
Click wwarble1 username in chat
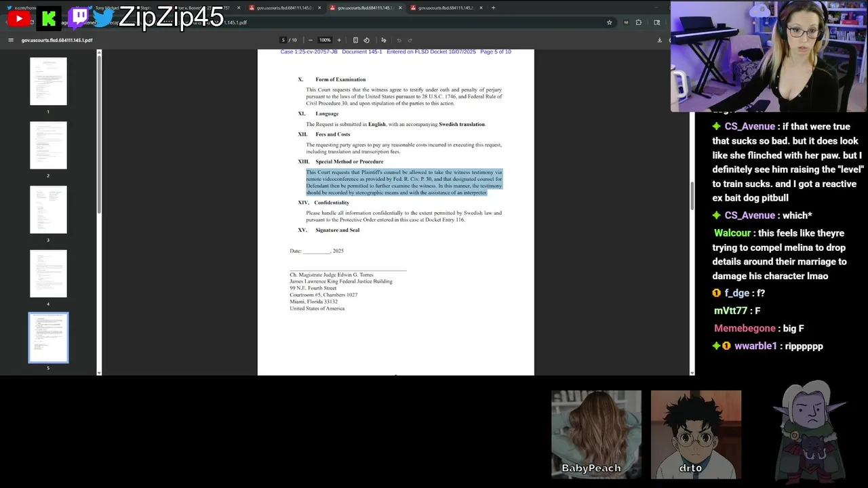point(755,346)
